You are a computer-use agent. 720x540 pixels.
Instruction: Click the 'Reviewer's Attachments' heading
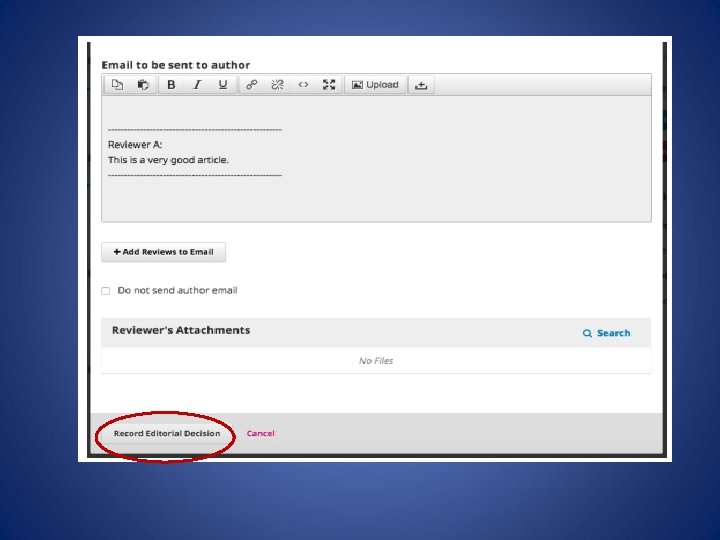pyautogui.click(x=181, y=330)
